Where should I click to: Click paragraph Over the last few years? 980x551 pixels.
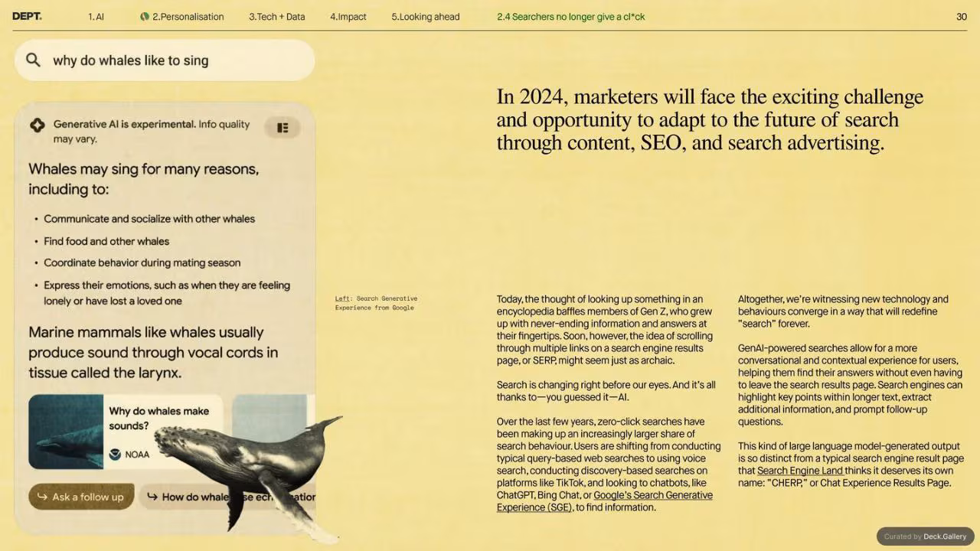click(609, 465)
